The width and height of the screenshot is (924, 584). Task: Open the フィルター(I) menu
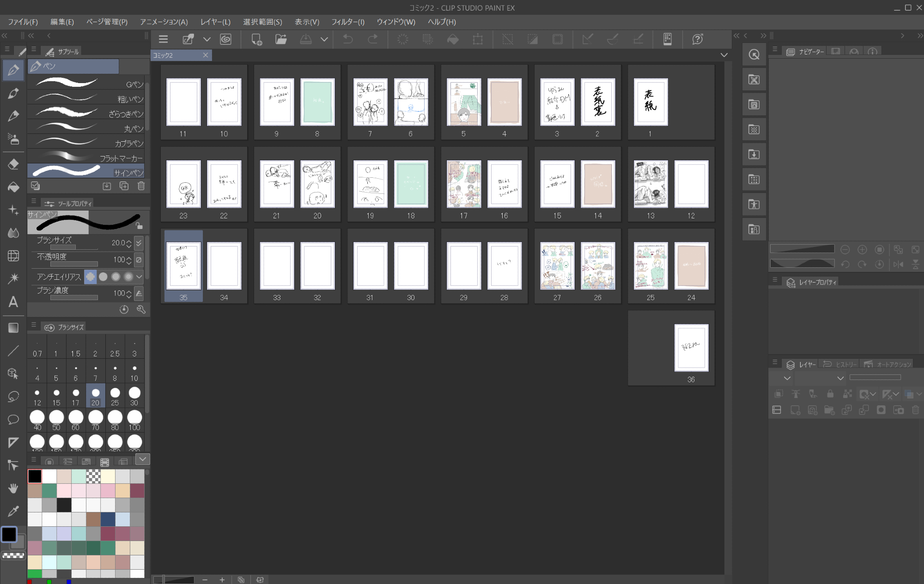347,22
